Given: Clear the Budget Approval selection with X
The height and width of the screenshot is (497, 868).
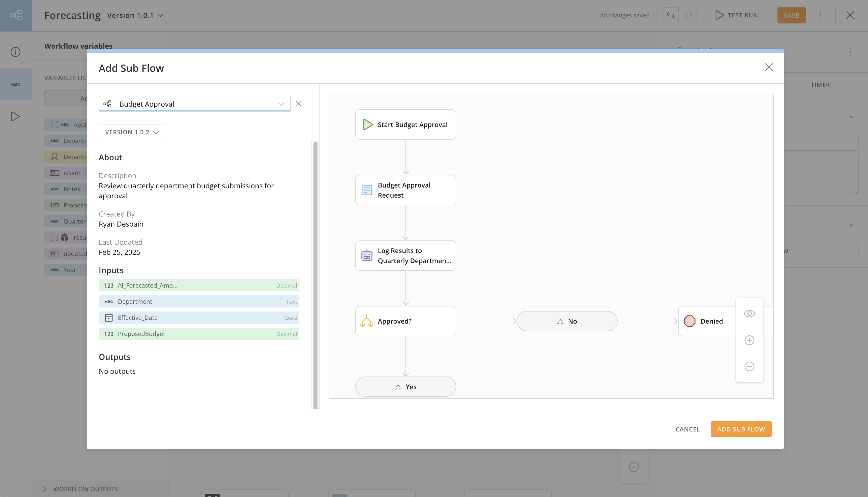Looking at the screenshot, I should pos(298,104).
